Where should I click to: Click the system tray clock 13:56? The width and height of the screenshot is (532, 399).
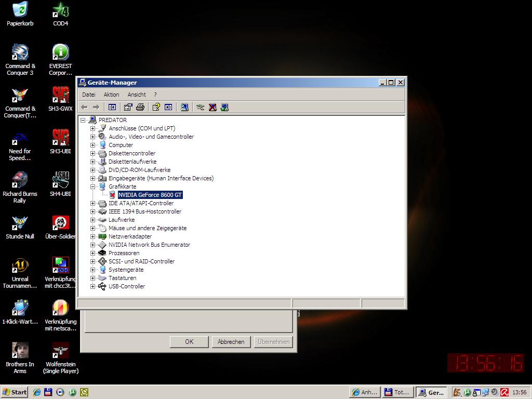520,392
